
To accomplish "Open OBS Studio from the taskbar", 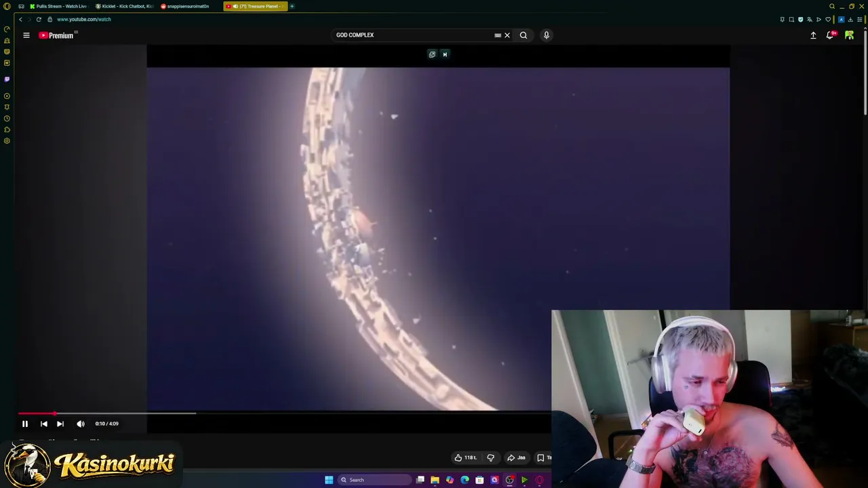I will tap(509, 480).
